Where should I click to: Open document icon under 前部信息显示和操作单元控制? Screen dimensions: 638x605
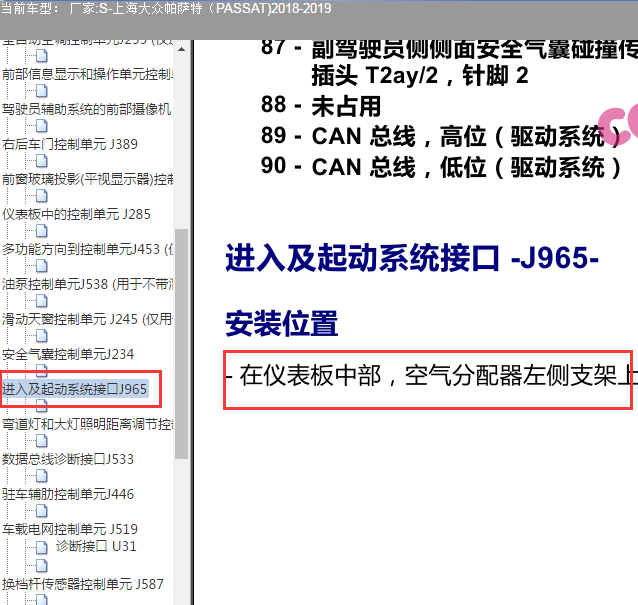pos(42,91)
